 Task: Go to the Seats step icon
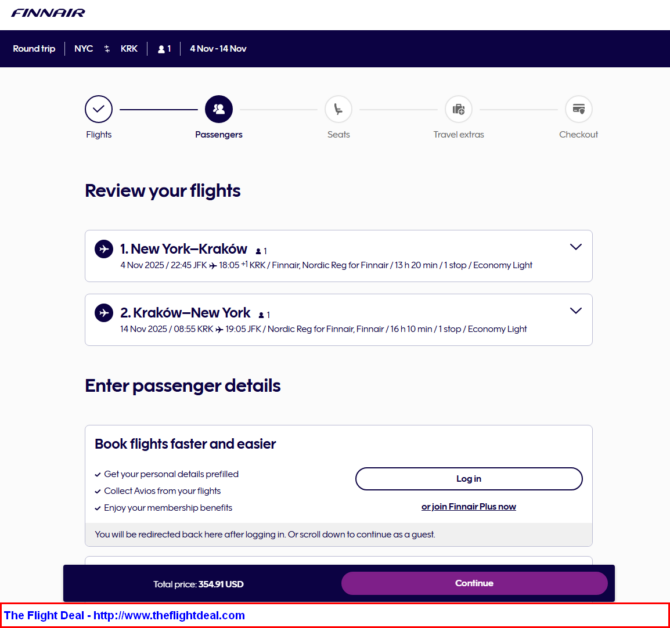pos(338,109)
